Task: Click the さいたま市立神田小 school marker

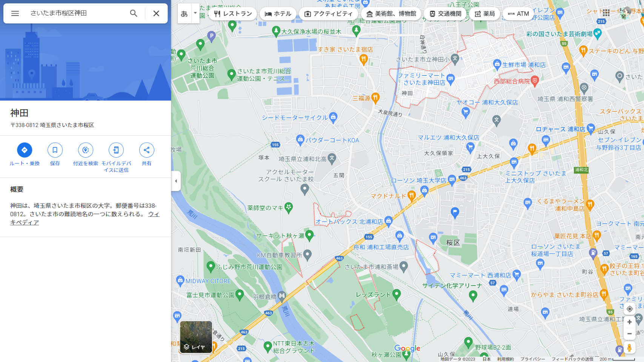Action: (455, 58)
